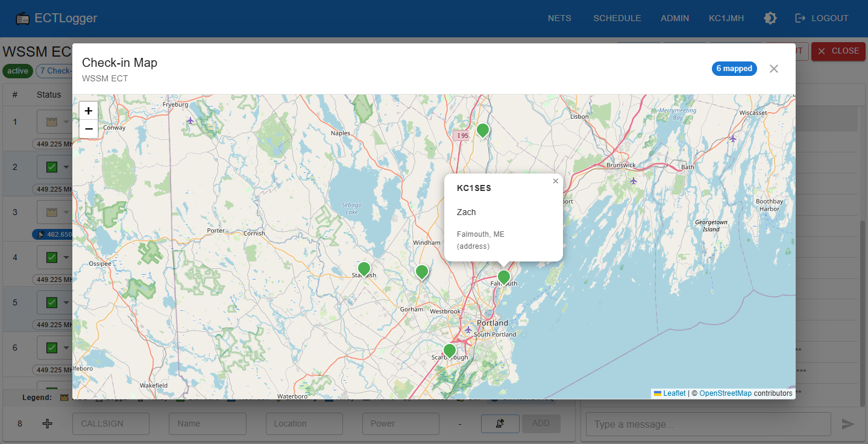Open the ADMIN menu
Viewport: 868px width, 444px height.
pos(675,18)
